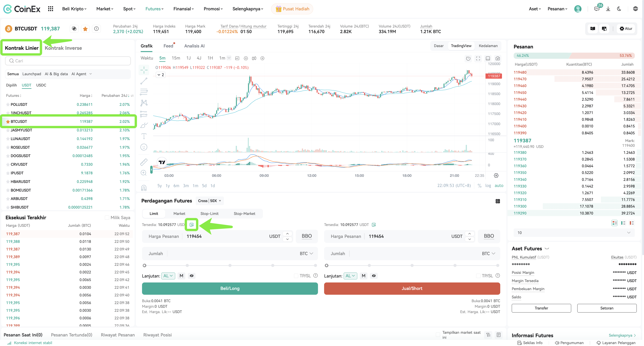644x346 pixels.
Task: Enter fullscreen chart mode
Action: (x=478, y=58)
